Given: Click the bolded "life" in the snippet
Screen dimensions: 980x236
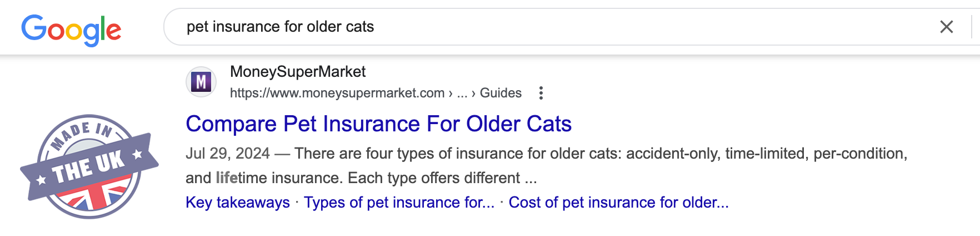Looking at the screenshot, I should tap(227, 178).
